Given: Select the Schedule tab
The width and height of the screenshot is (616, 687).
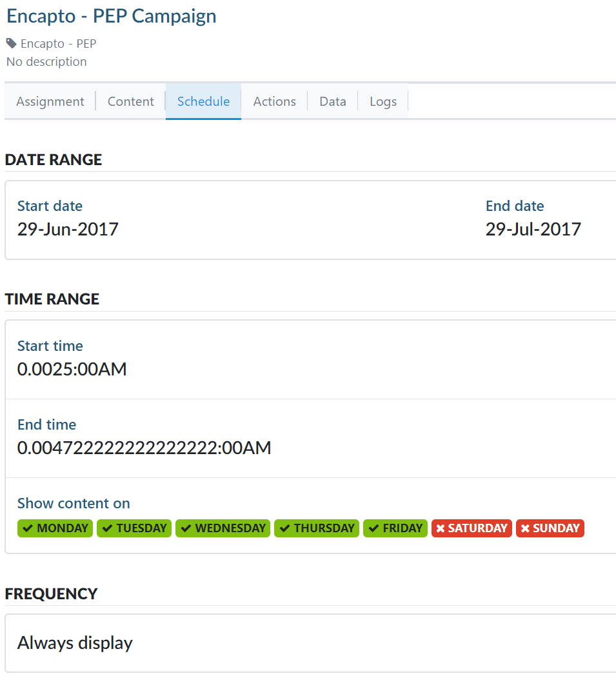Looking at the screenshot, I should point(203,101).
